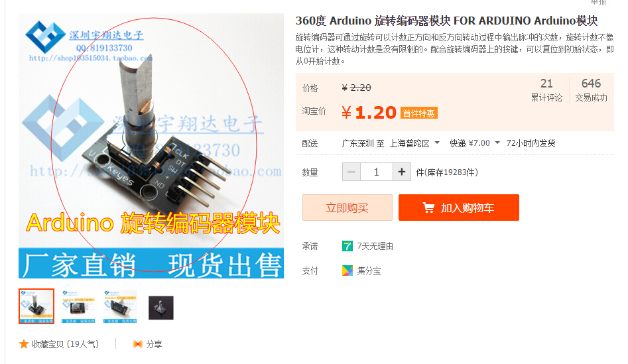Increase quantity with the plus button

point(402,172)
